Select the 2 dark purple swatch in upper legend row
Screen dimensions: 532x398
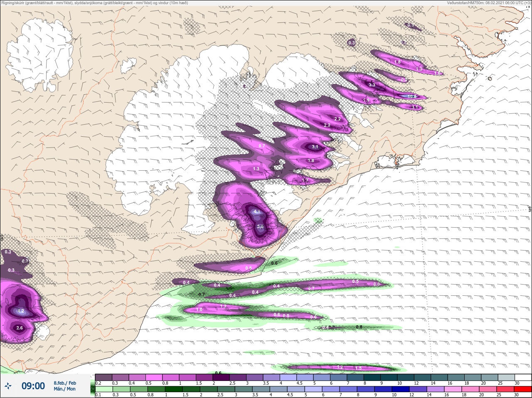click(221, 377)
